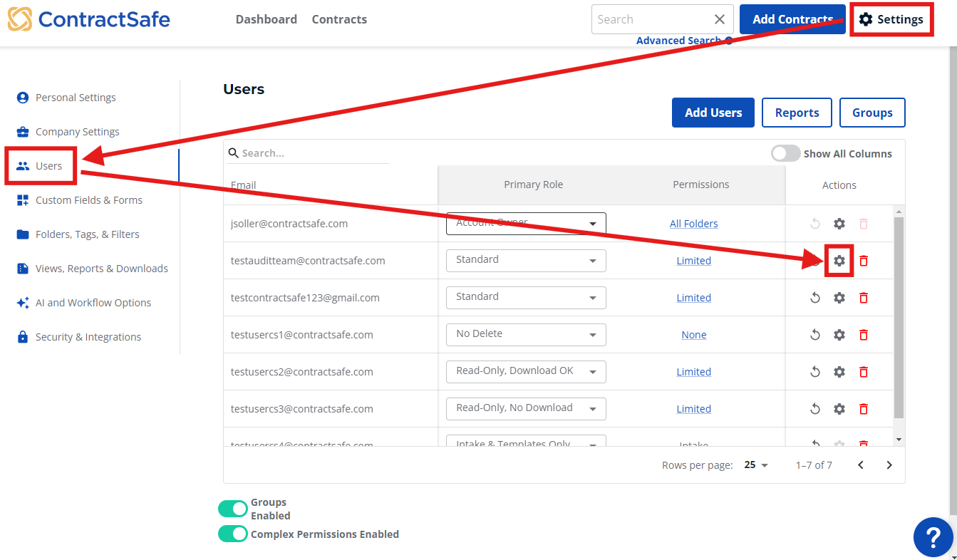This screenshot has height=560, width=957.
Task: Click the Add Users button
Action: click(713, 113)
